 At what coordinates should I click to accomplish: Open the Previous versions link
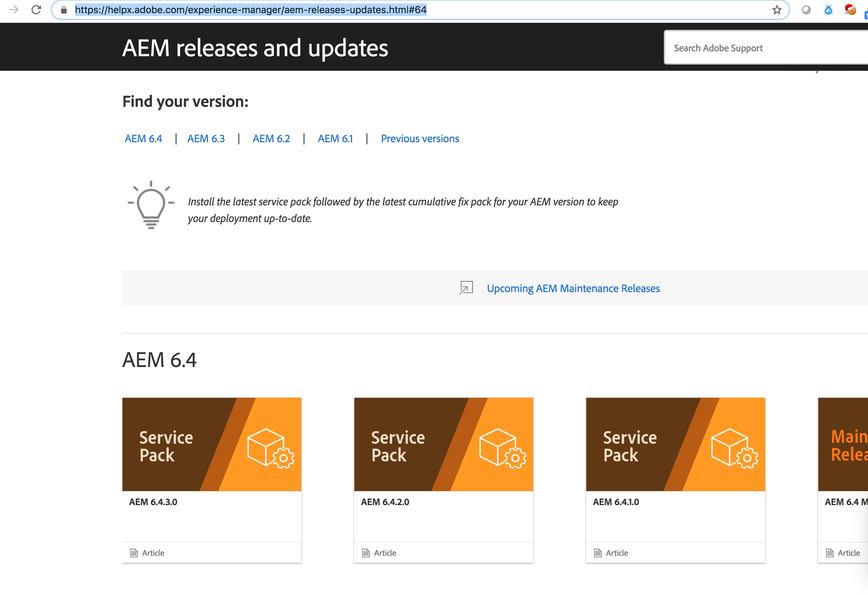(420, 138)
